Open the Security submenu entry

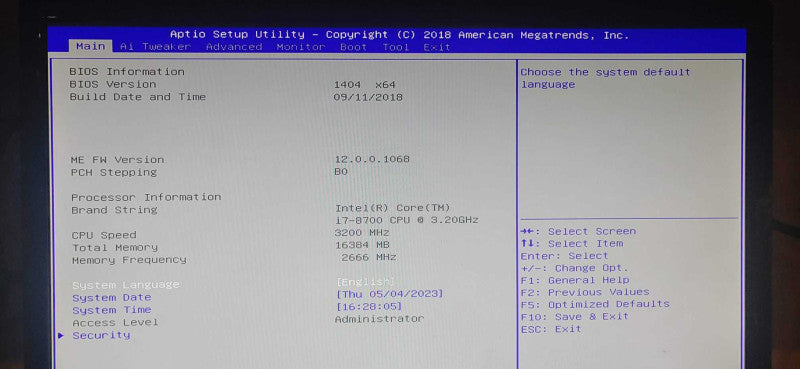coord(101,335)
